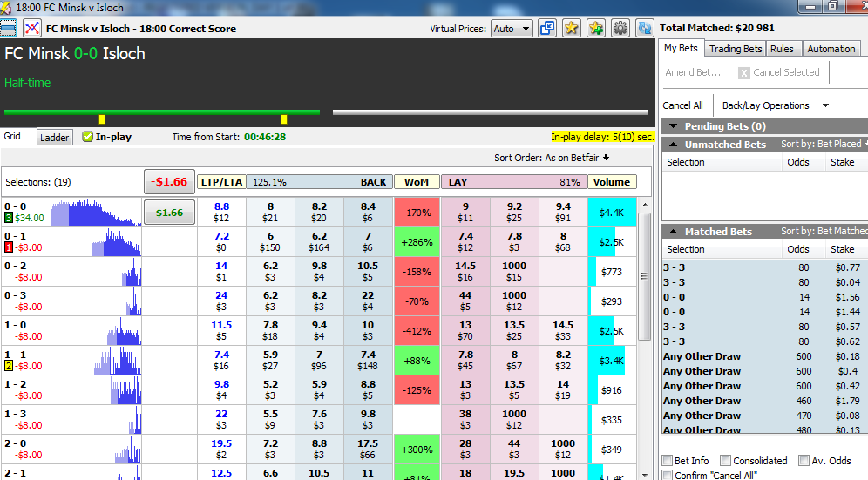Viewport: 868px width, 480px height.
Task: Tick the Consolidated checkbox
Action: [726, 461]
